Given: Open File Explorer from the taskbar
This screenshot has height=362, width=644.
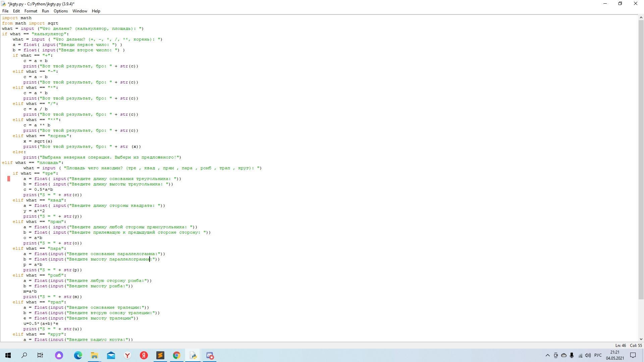Looking at the screenshot, I should tap(94, 355).
